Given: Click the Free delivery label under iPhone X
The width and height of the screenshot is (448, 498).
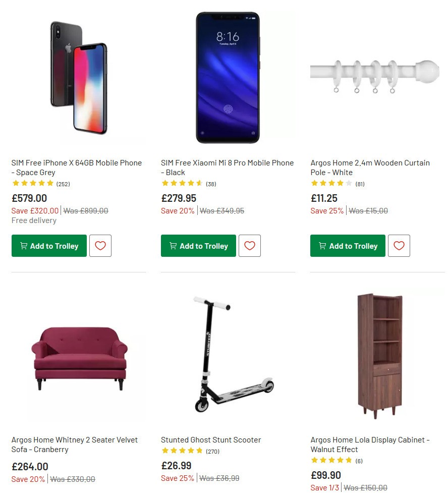Looking at the screenshot, I should 33,220.
